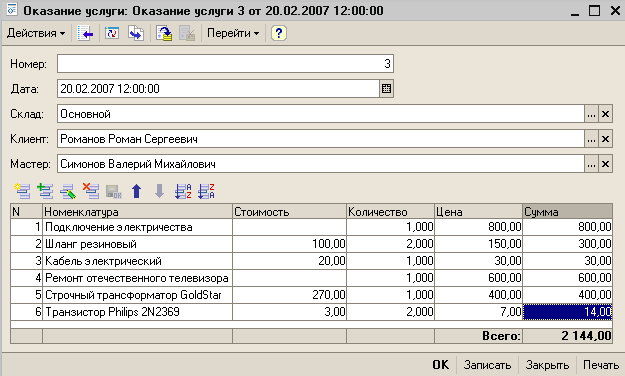Click the Закрыть button

point(547,364)
